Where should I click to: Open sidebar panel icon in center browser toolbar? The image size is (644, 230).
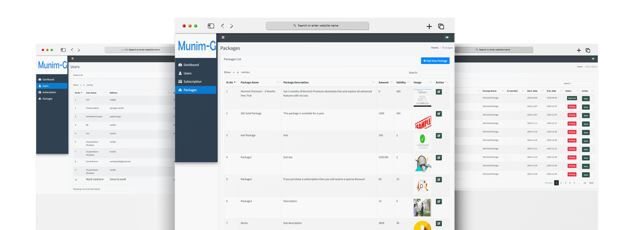[211, 26]
